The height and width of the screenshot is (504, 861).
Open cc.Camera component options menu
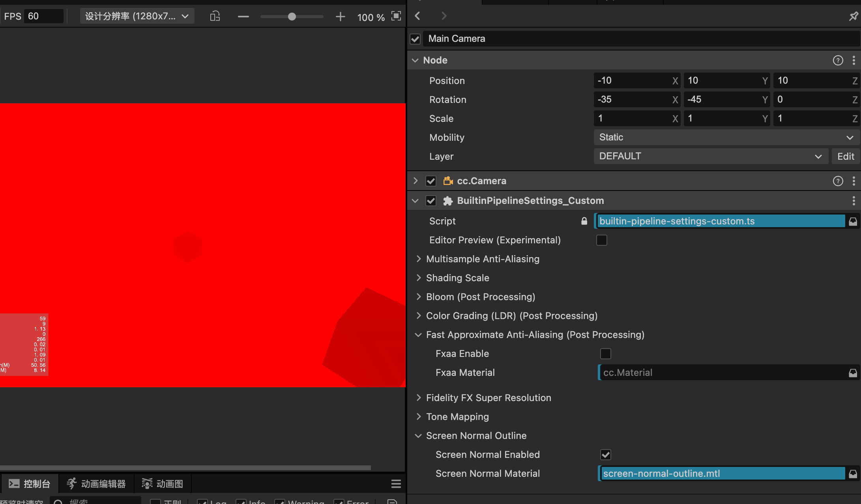pyautogui.click(x=854, y=181)
